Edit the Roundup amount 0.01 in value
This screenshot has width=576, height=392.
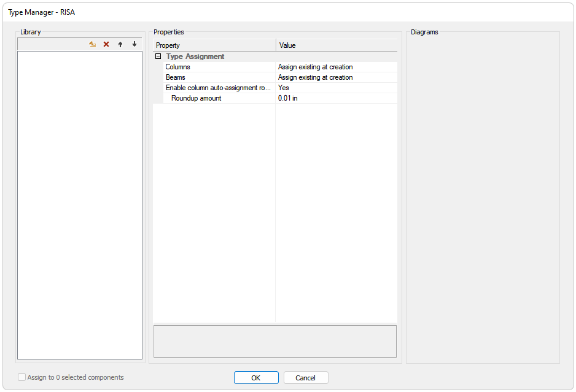[x=336, y=98]
